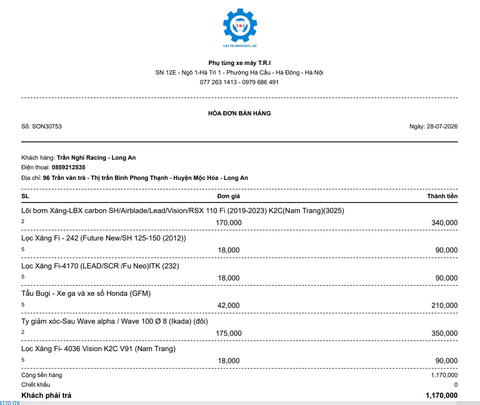This screenshot has height=405, width=480.
Task: Click the 'Chiết khấu' label
Action: tap(36, 385)
